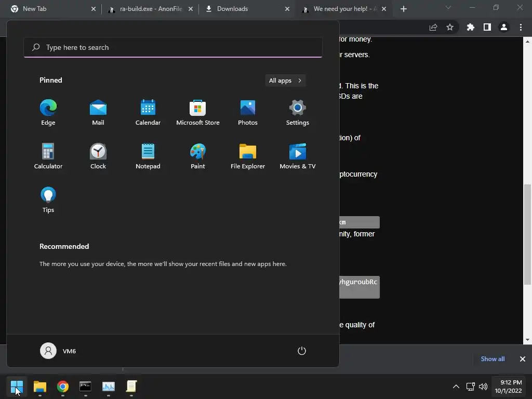Launch the Calculator app
532x399 pixels.
point(48,156)
